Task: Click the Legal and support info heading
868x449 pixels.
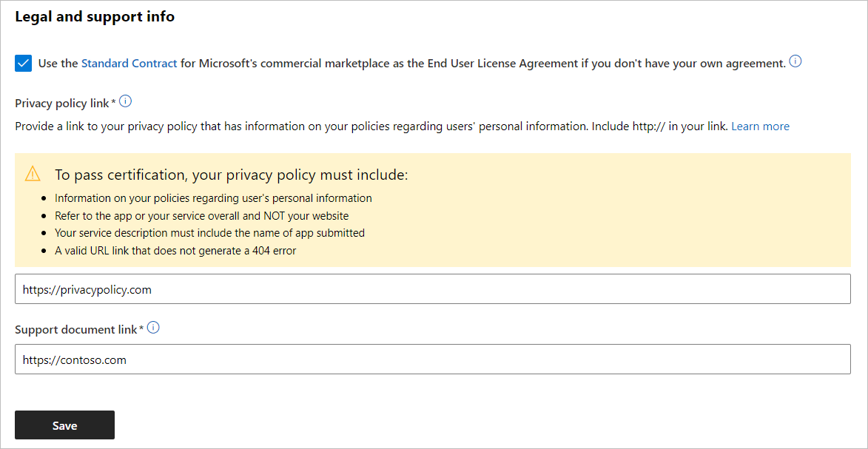Action: (95, 16)
